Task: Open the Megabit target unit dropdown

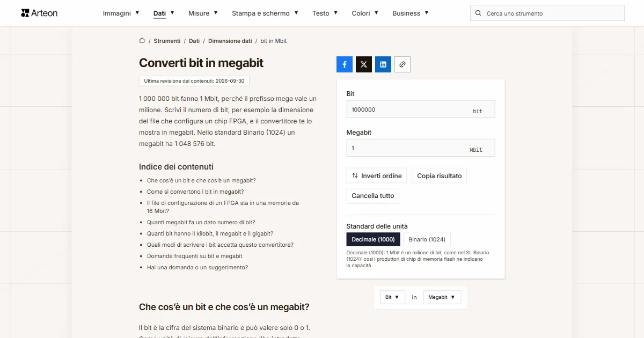Action: 442,297
